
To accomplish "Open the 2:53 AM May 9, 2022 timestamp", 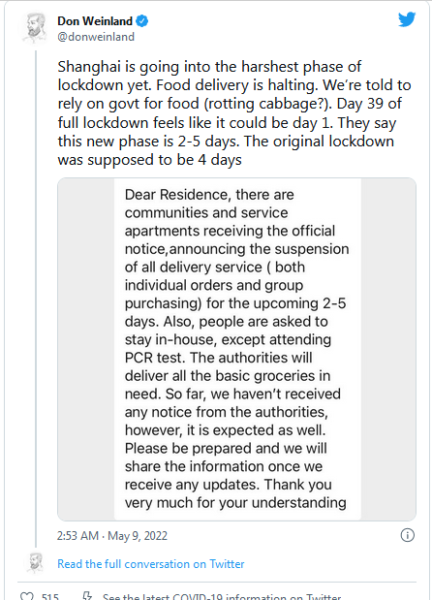I will pos(112,535).
